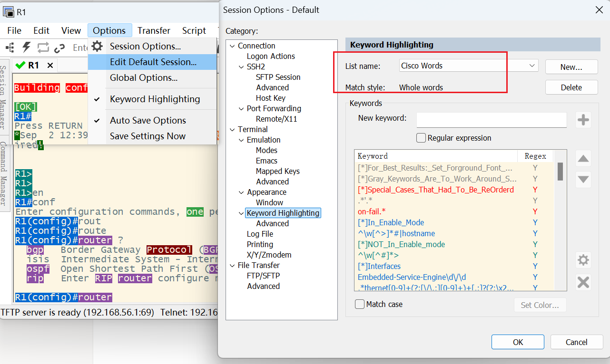Screen dimensions: 610x364
Task: Move keyword up with triangle arrow
Action: click(583, 159)
